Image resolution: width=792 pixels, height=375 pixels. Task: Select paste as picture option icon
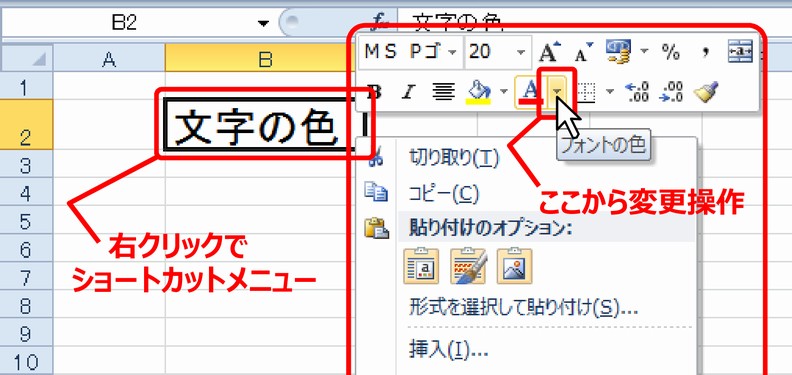point(515,266)
